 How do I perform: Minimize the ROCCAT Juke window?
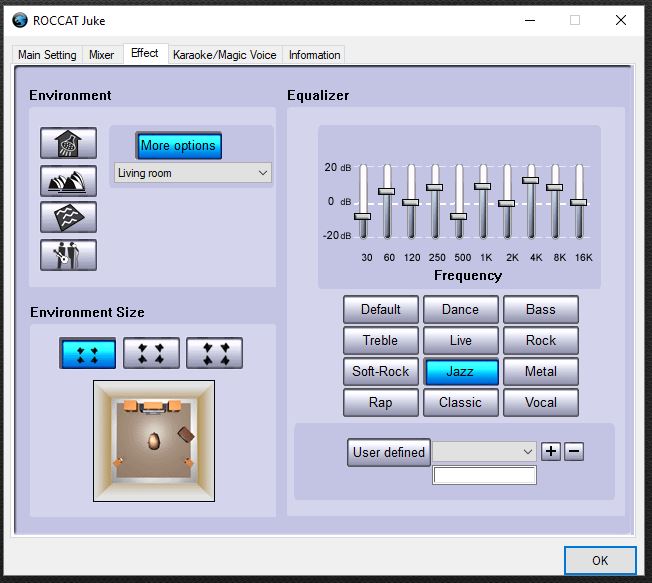pos(530,20)
